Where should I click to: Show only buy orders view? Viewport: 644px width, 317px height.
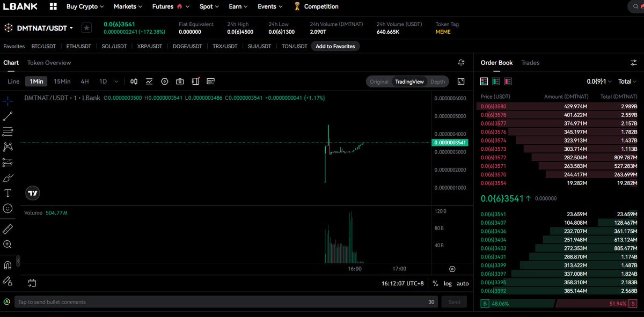(x=496, y=82)
